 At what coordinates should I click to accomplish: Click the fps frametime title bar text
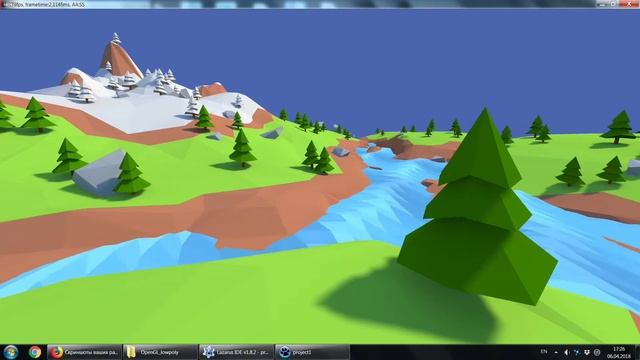[48, 4]
